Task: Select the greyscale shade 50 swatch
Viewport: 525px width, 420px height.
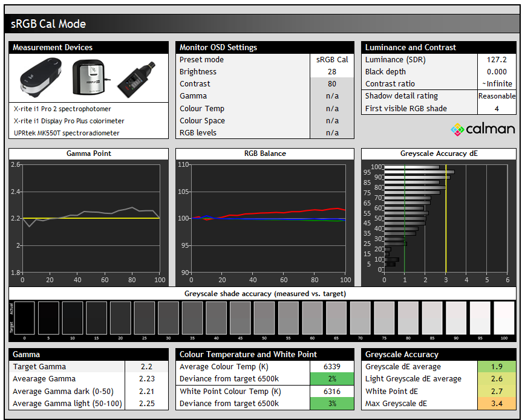Action: coord(264,317)
